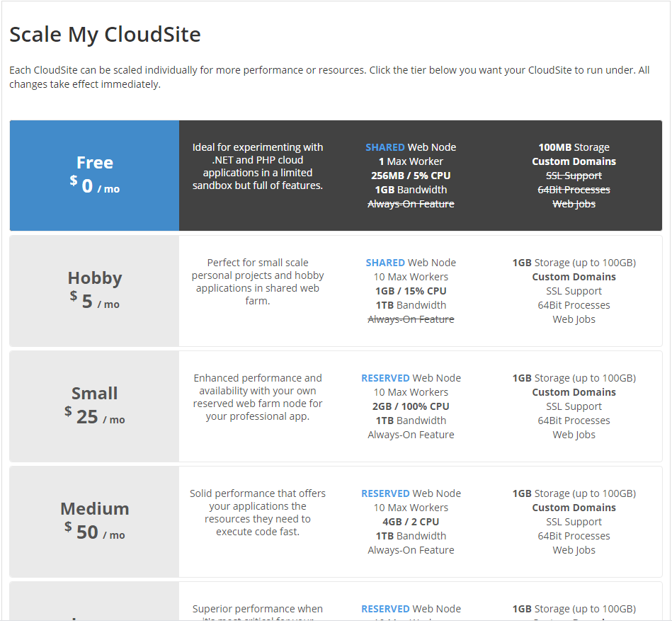Click the Hobby tier 1GB / 15% CPU spec

(x=411, y=291)
